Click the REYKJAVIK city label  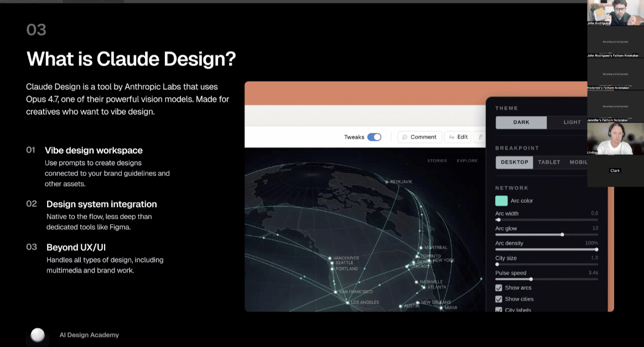[x=401, y=182]
